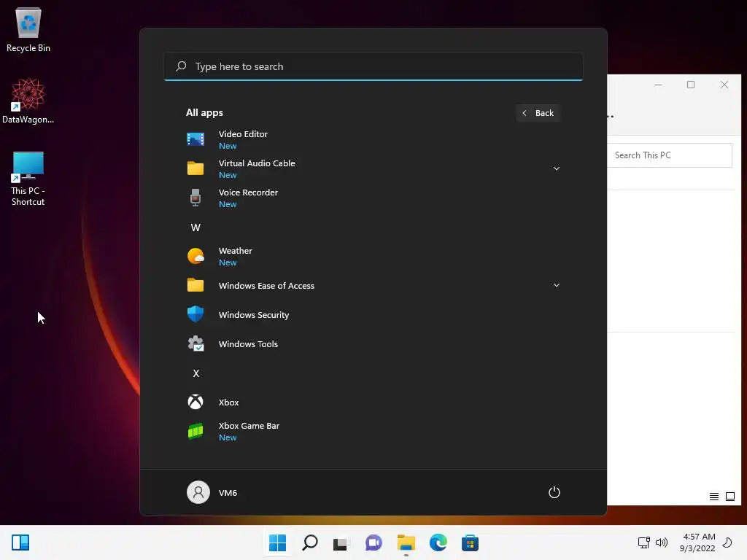Click the Voice Recorder label

248,192
